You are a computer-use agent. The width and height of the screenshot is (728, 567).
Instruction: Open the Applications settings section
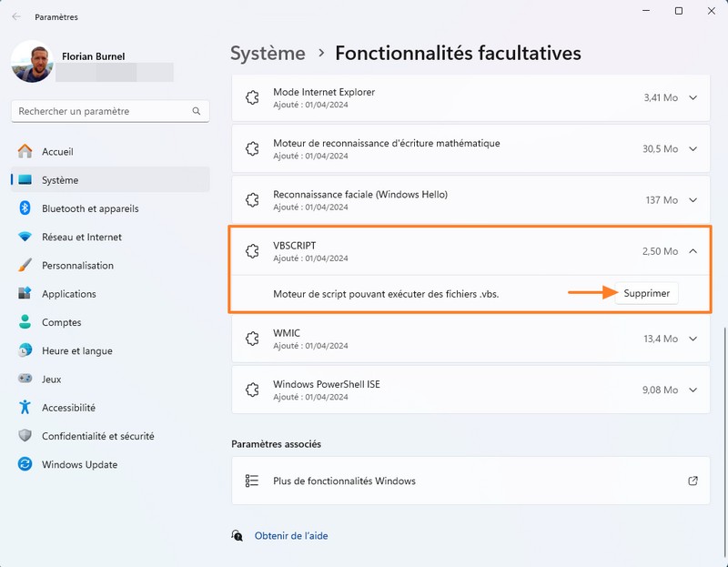pos(68,294)
